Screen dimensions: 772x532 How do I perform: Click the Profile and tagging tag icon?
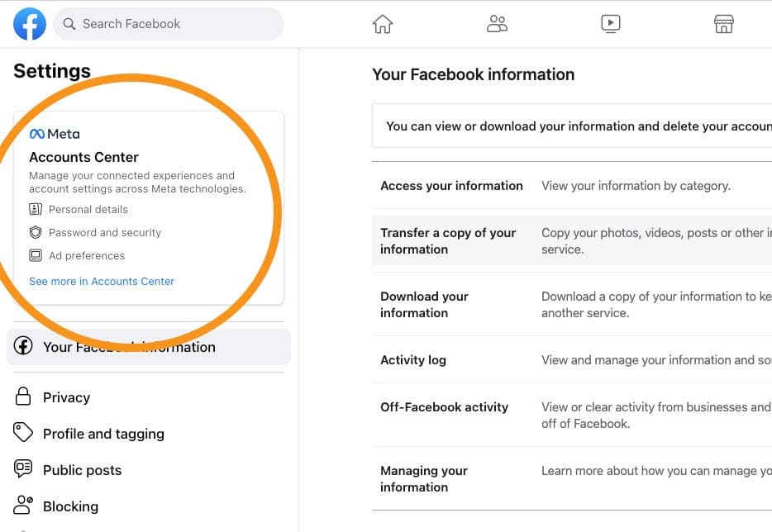pyautogui.click(x=23, y=433)
